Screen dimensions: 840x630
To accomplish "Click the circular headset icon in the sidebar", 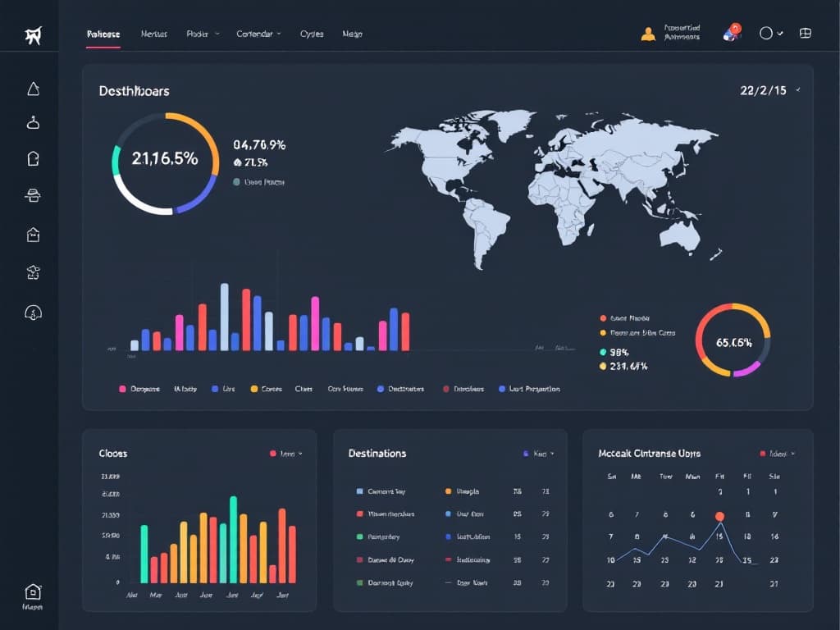I will point(33,312).
